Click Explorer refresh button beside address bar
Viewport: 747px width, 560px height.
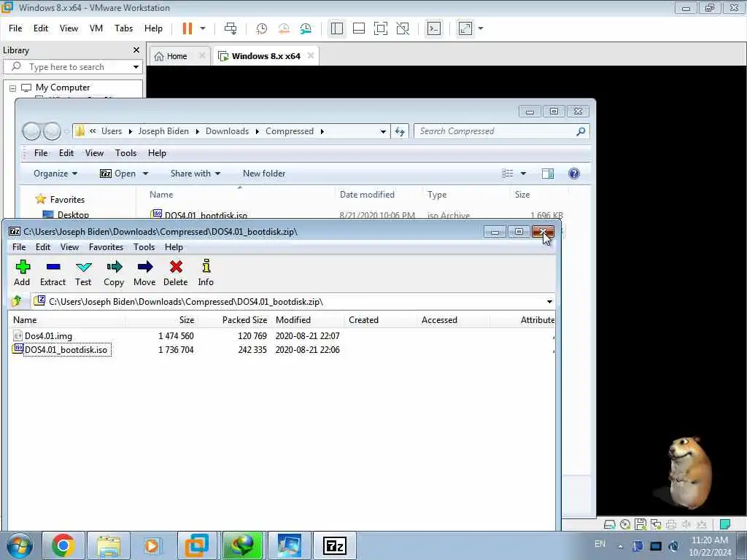[400, 131]
